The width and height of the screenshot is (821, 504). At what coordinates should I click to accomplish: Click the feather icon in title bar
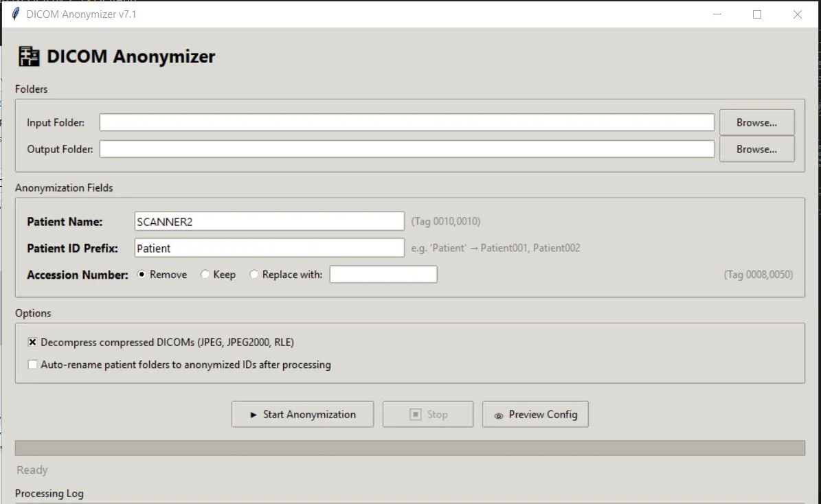pos(16,14)
